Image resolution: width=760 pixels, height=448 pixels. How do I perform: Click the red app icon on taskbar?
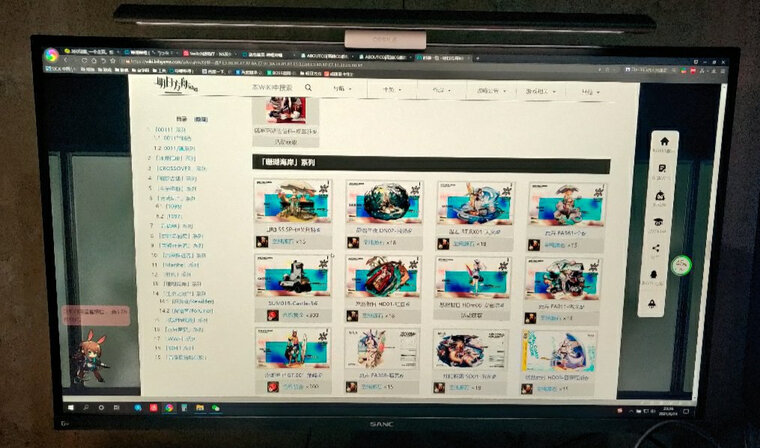point(154,408)
